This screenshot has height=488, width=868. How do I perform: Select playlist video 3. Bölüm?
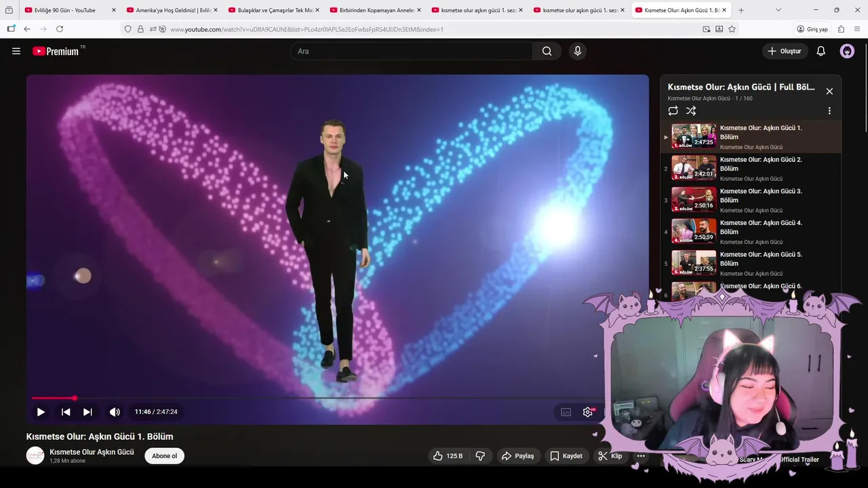(751, 201)
